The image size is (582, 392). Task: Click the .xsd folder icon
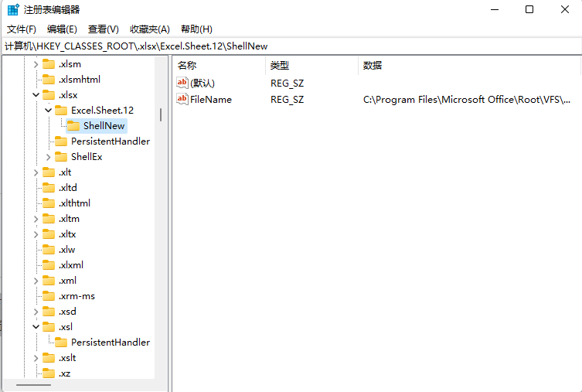pyautogui.click(x=49, y=312)
